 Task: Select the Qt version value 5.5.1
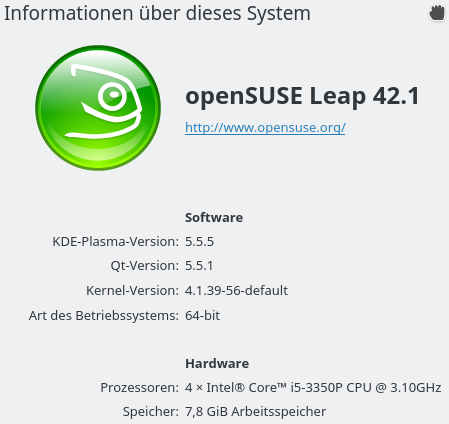[x=199, y=266]
